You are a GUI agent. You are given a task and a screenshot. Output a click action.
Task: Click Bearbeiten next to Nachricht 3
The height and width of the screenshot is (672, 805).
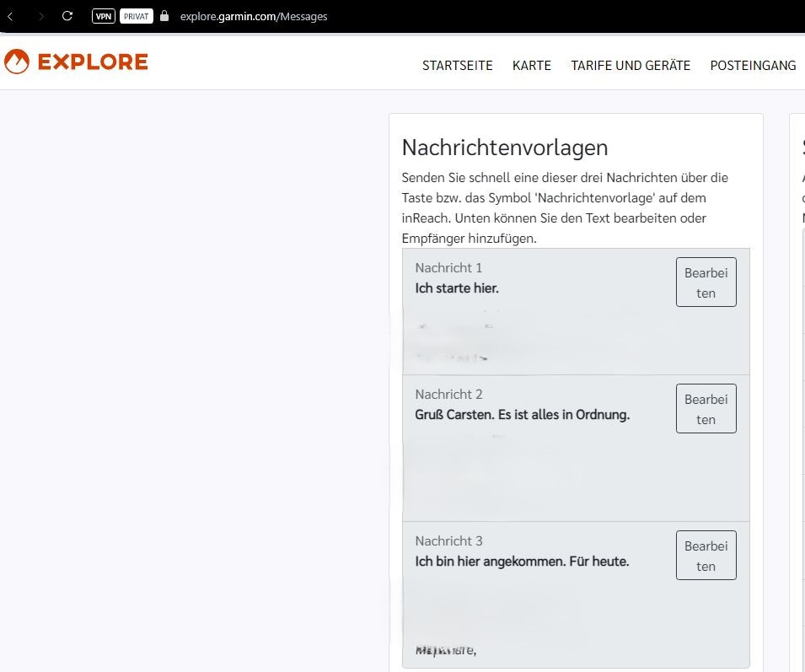[x=706, y=556]
